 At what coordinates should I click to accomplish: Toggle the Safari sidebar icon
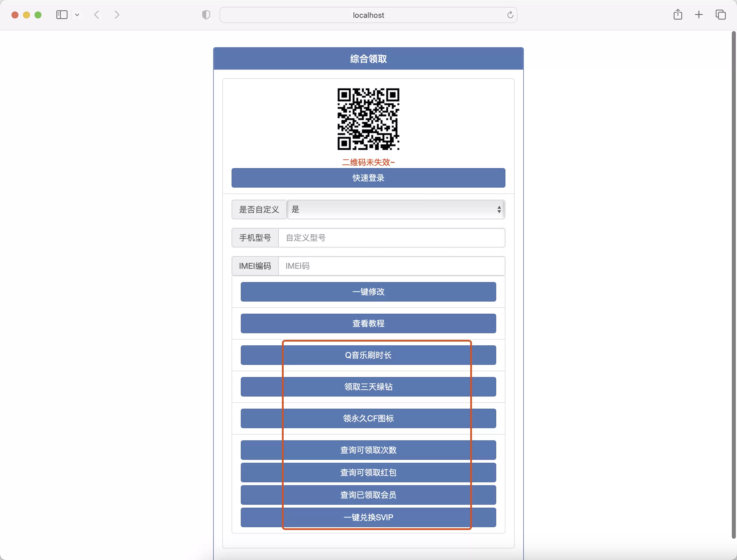point(62,15)
